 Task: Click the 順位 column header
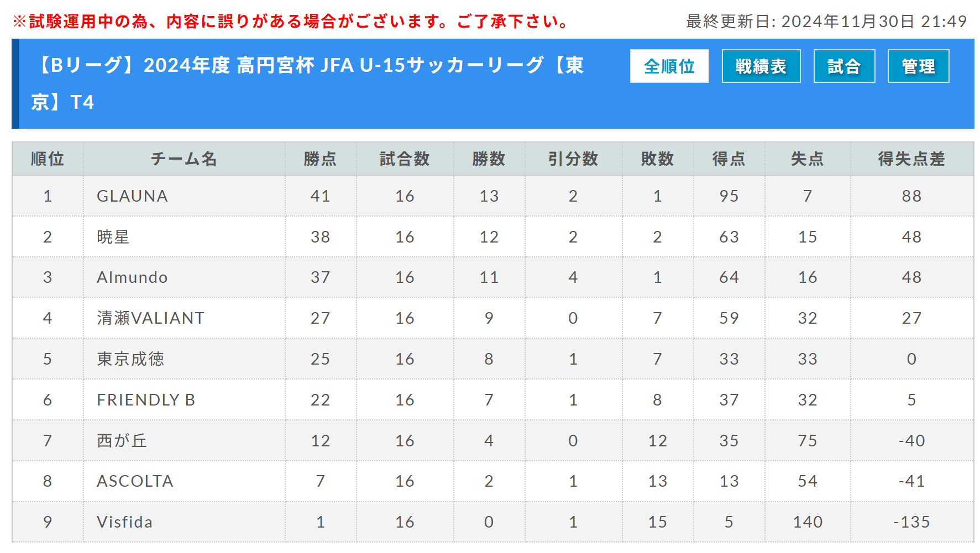point(48,159)
